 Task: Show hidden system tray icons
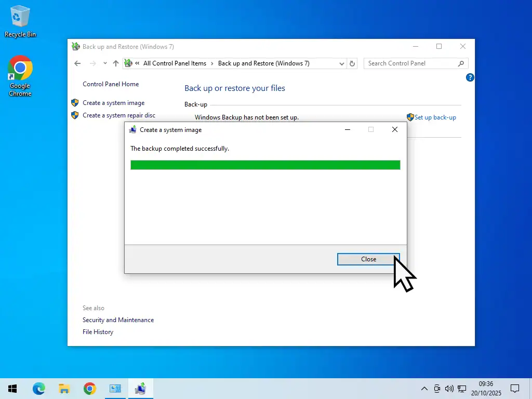point(424,388)
